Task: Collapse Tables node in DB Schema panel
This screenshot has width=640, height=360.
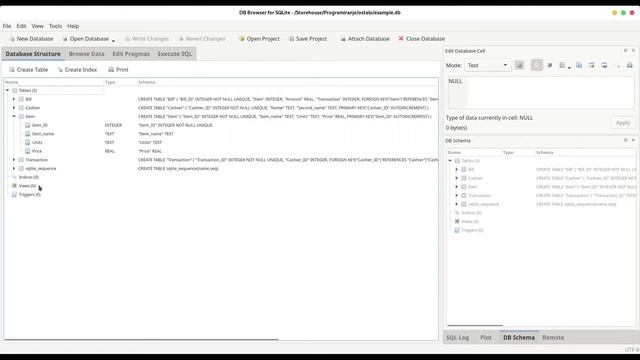Action: [x=450, y=160]
